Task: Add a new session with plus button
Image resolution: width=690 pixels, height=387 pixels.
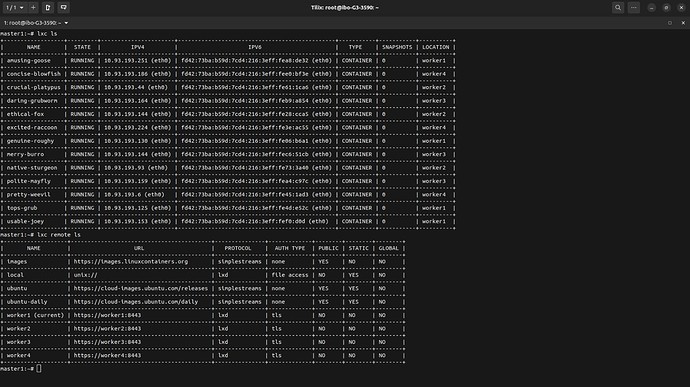Action: (x=33, y=7)
